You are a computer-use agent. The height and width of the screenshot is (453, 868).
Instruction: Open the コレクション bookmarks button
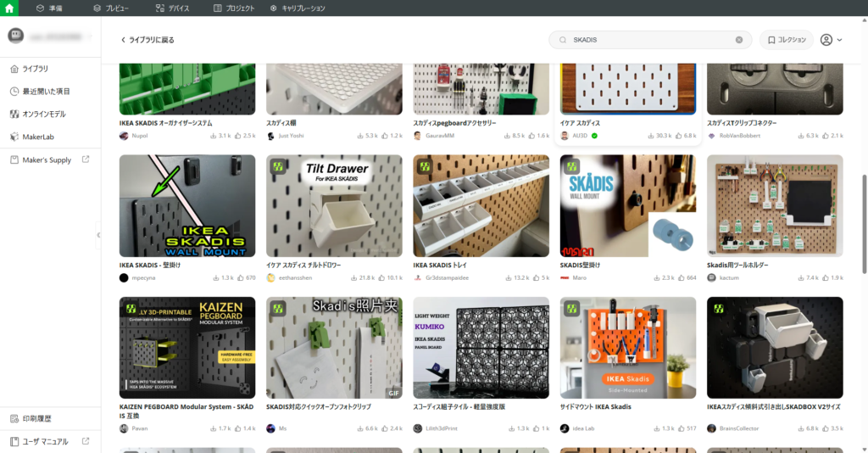click(786, 40)
